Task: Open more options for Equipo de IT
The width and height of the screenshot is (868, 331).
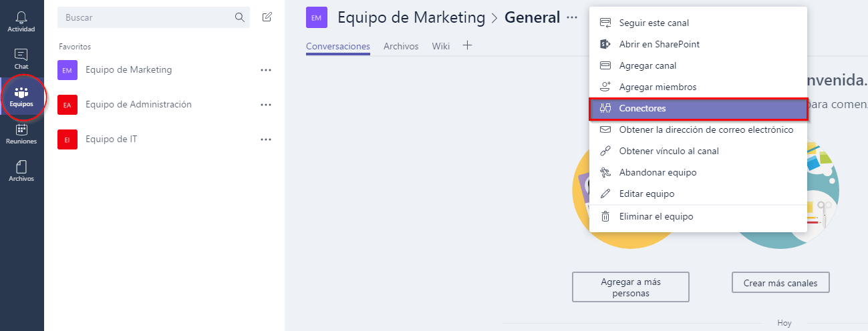Action: [266, 139]
